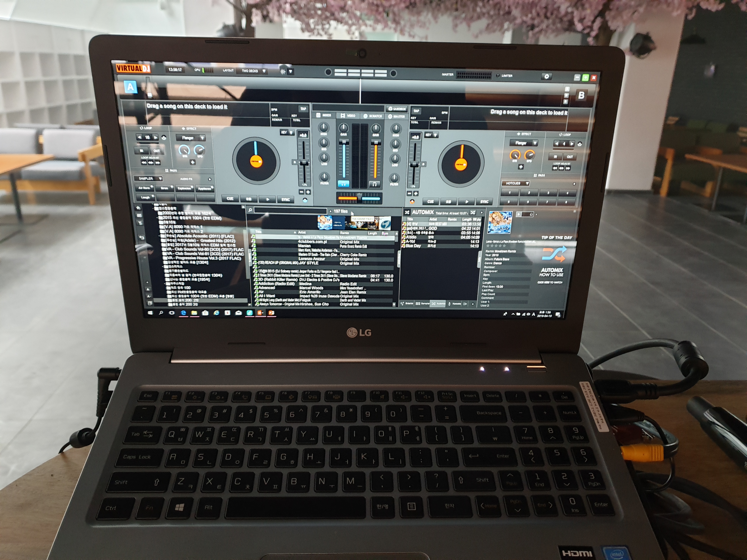The image size is (747, 560).
Task: Click deck A SYNC button
Action: click(x=286, y=199)
